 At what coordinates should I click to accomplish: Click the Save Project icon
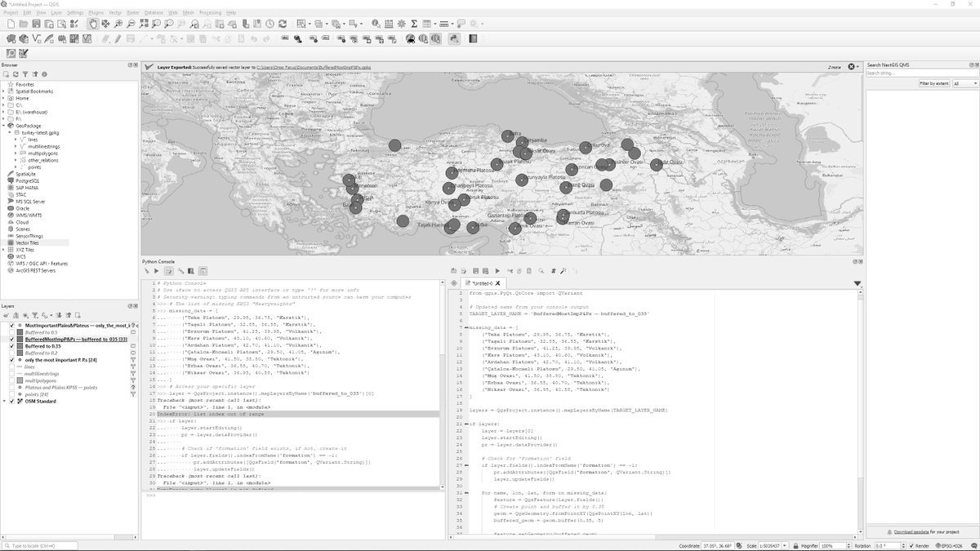[36, 24]
